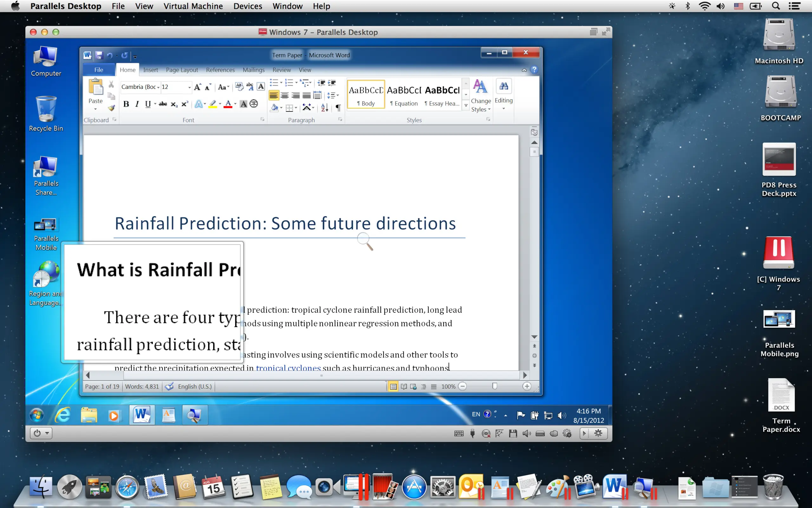Open the Font dialog launcher

262,119
